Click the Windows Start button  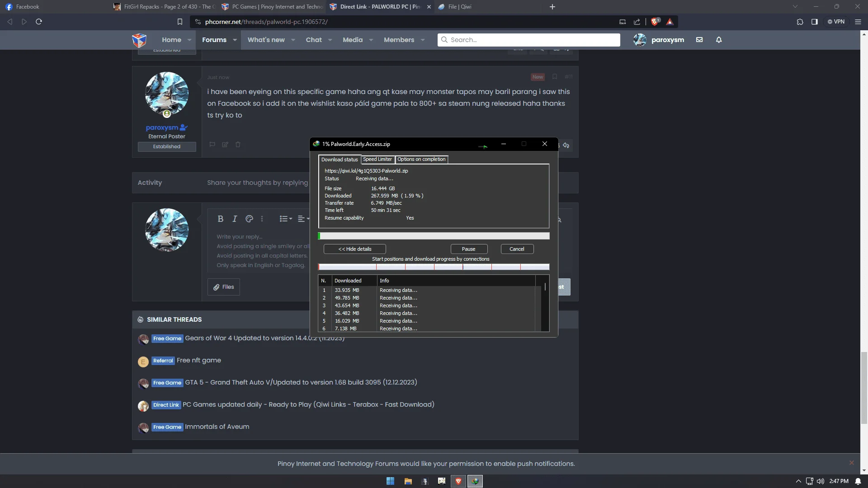391,481
